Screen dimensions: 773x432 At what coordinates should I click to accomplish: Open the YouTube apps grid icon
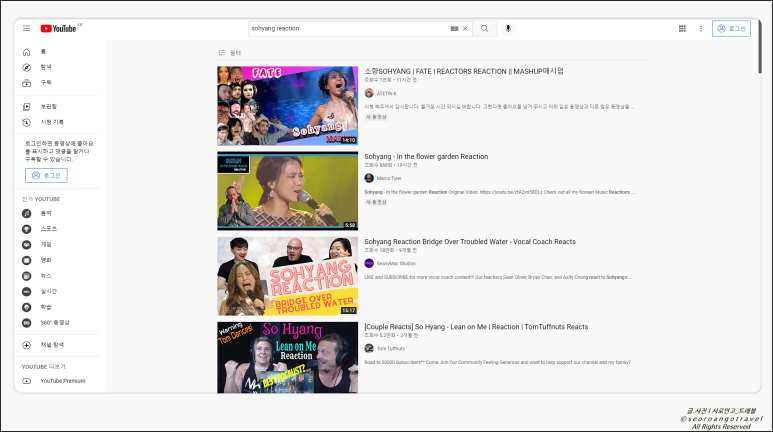pyautogui.click(x=682, y=29)
